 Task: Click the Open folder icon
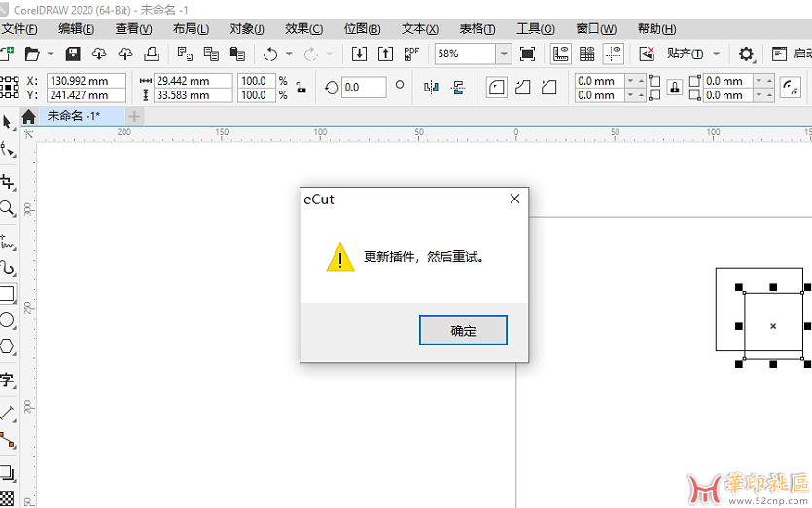tap(32, 54)
